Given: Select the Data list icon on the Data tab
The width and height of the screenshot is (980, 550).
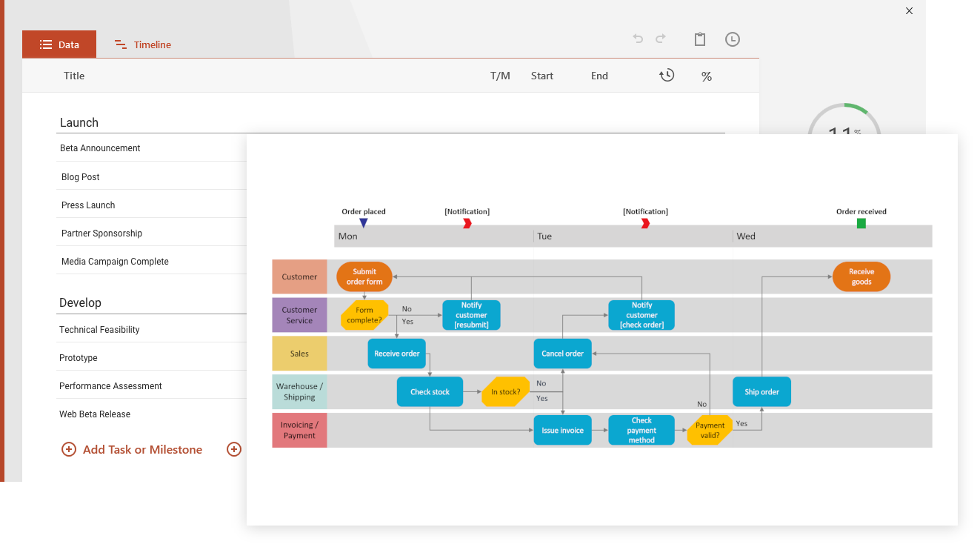Looking at the screenshot, I should pyautogui.click(x=46, y=44).
